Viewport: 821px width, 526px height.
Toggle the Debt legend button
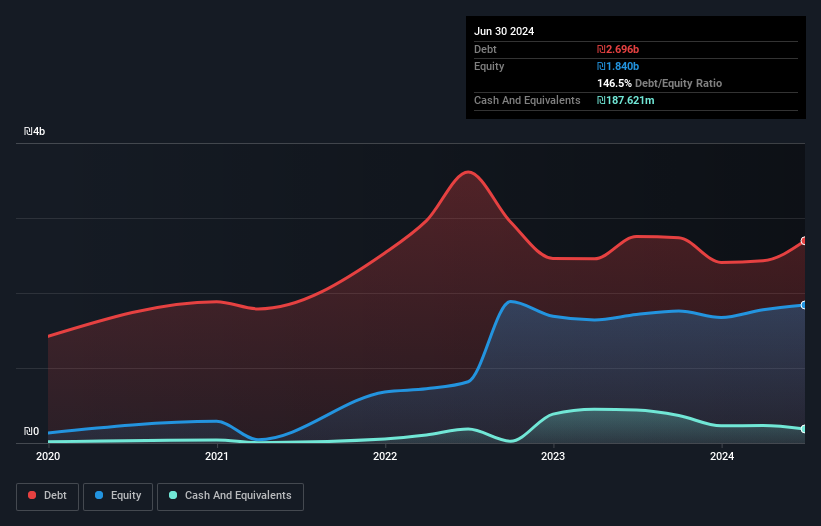pos(47,496)
